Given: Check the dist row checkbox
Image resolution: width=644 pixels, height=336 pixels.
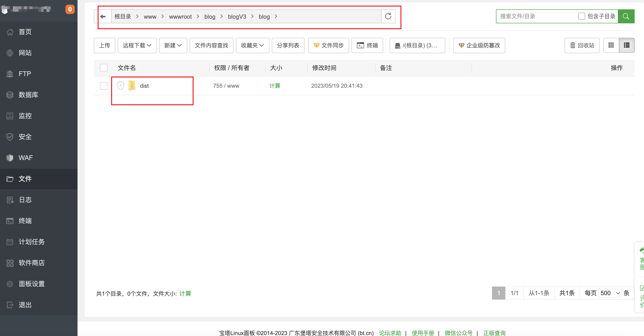Looking at the screenshot, I should coord(103,86).
